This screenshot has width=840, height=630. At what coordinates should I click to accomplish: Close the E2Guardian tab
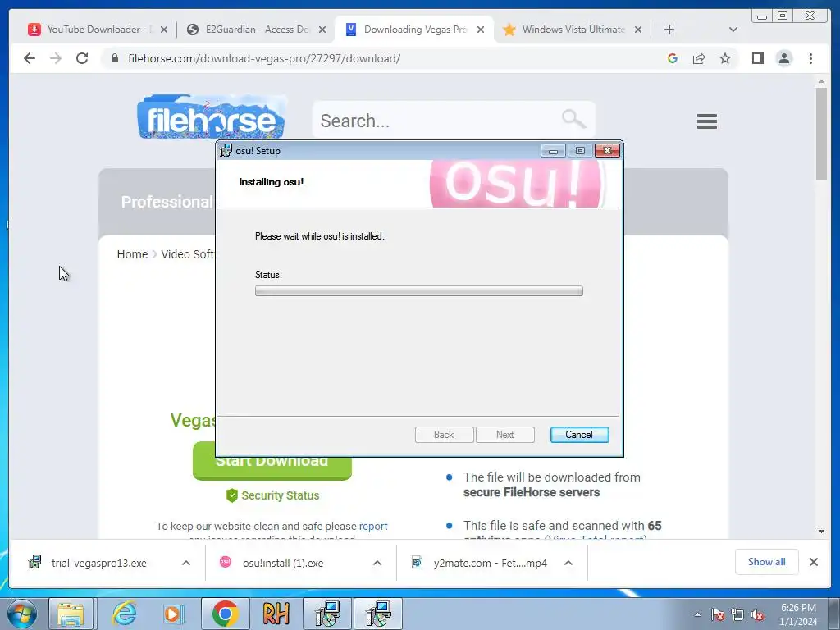click(322, 30)
